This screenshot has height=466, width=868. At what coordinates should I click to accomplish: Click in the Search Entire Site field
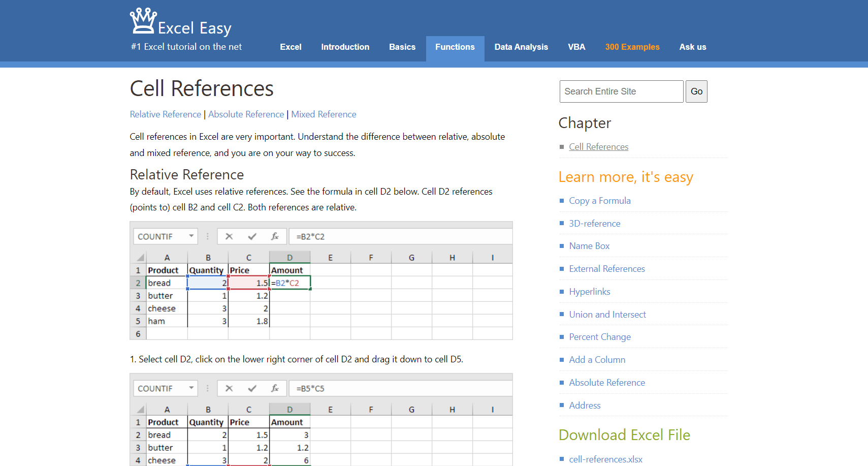(621, 91)
